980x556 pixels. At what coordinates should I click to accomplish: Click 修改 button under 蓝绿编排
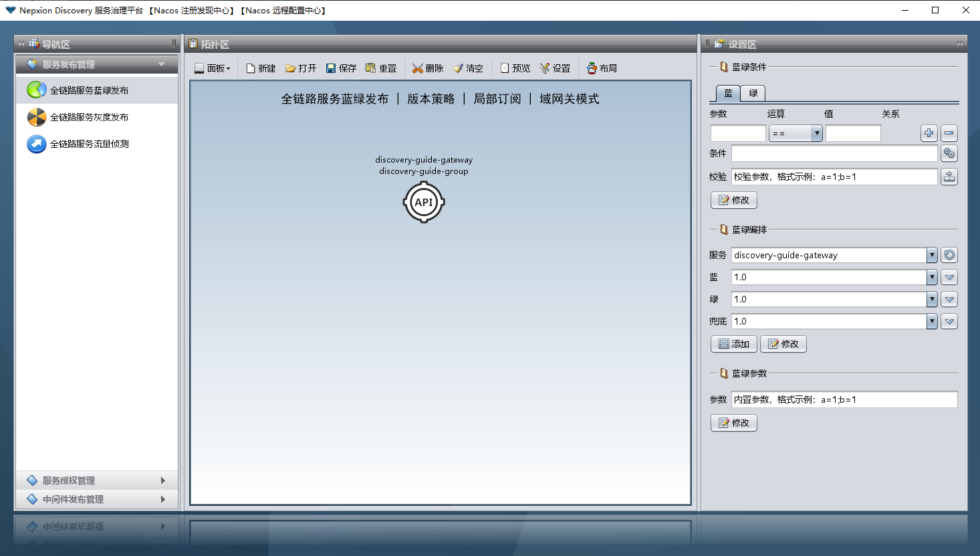pos(783,344)
